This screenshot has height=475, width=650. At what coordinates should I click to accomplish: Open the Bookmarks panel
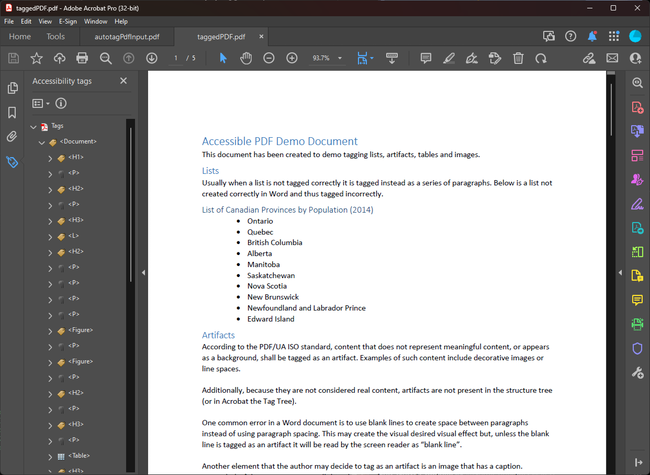[x=12, y=112]
